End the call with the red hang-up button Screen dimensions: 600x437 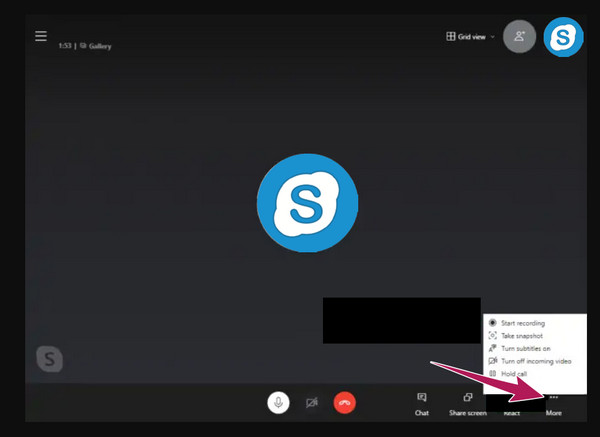344,403
